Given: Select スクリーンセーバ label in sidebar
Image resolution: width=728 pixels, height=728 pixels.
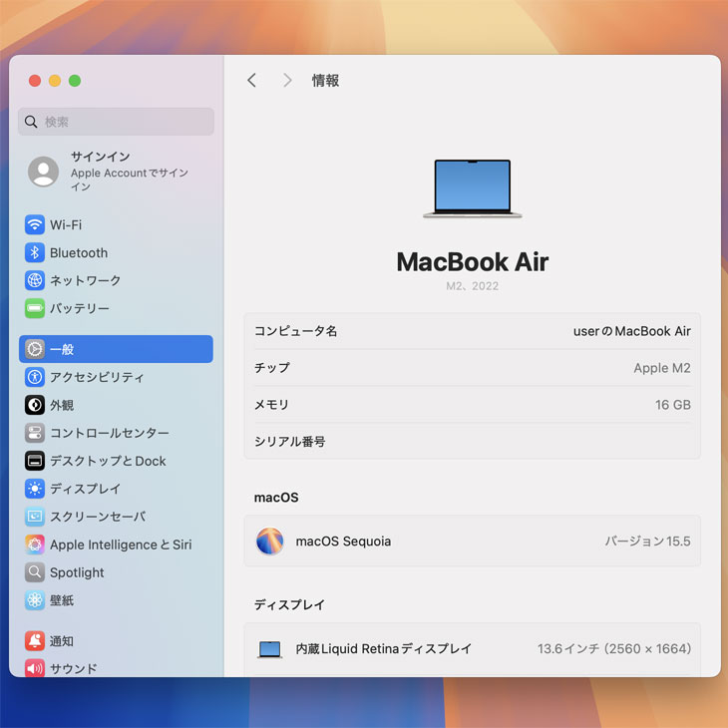Looking at the screenshot, I should pyautogui.click(x=98, y=517).
